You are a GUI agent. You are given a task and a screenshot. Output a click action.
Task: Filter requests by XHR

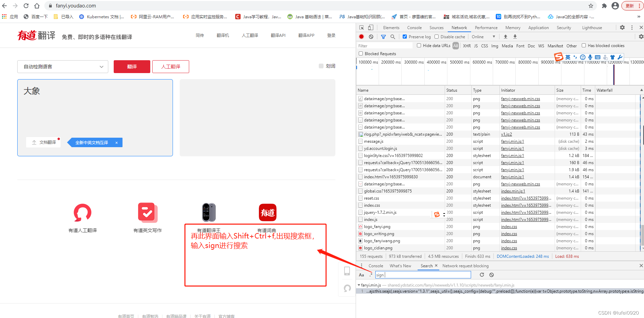point(467,46)
